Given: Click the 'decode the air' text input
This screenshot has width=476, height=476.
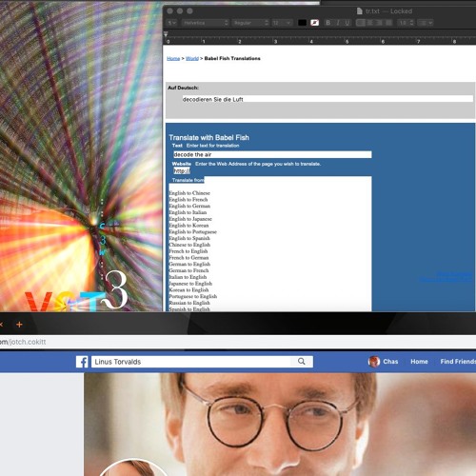Looking at the screenshot, I should coord(272,154).
